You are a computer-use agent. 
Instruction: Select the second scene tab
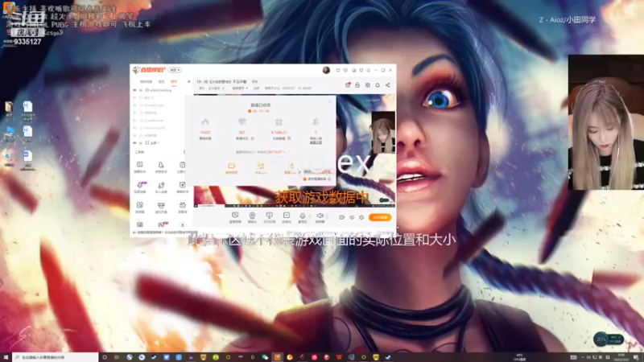point(162,82)
